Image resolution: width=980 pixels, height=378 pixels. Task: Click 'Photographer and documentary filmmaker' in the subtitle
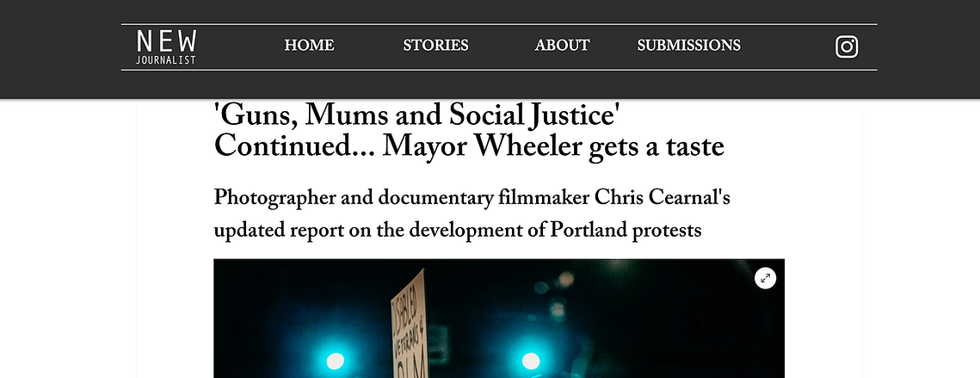click(x=401, y=199)
